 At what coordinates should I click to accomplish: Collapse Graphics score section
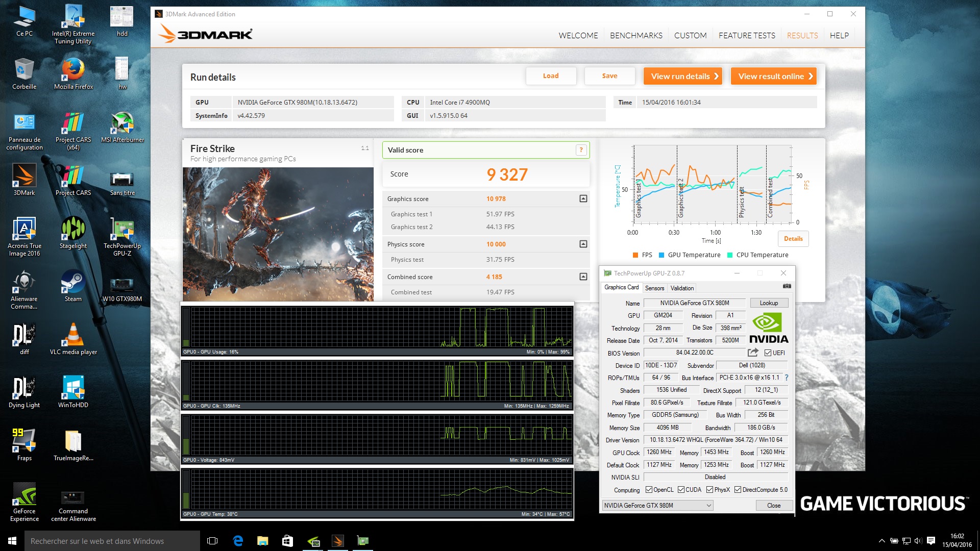tap(583, 198)
